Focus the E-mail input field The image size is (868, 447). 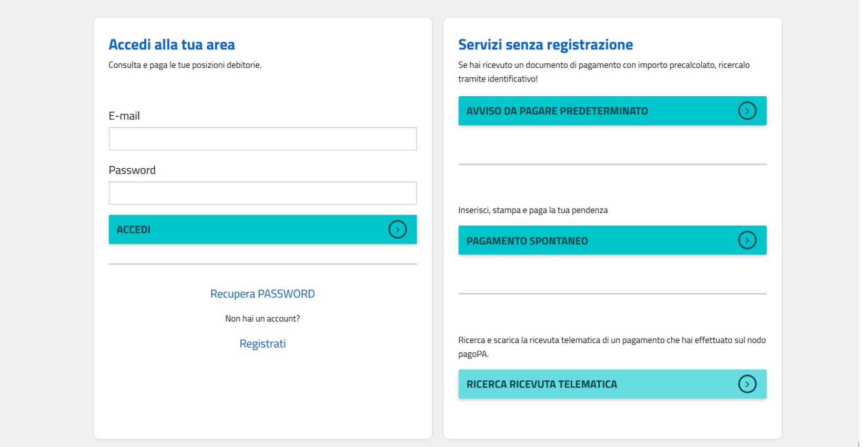click(263, 139)
